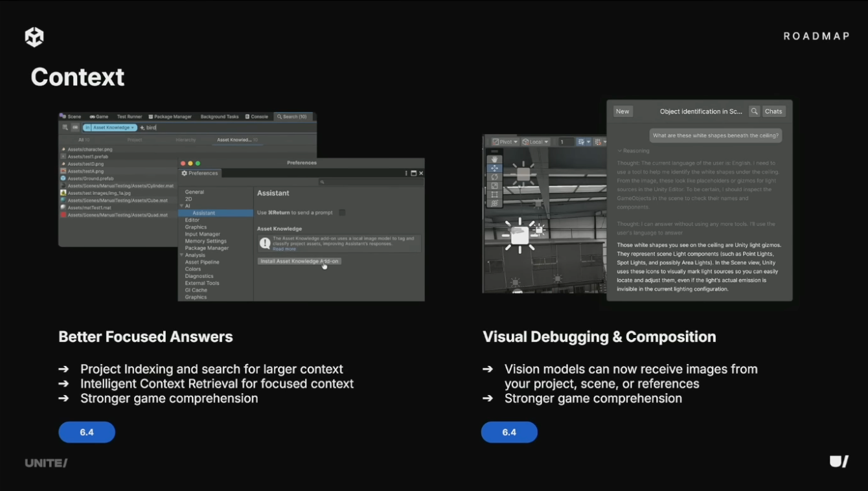The image size is (868, 491).
Task: Select Assets/character.png search result
Action: point(90,149)
